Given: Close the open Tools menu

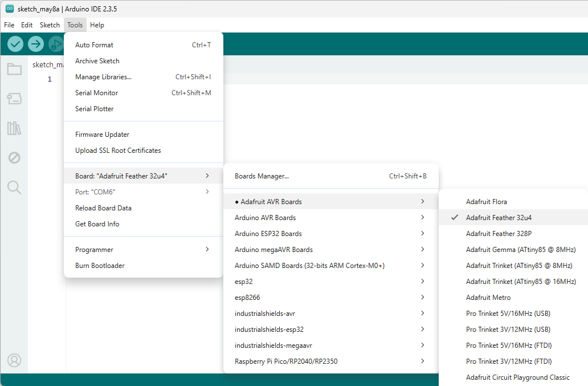Looking at the screenshot, I should 75,25.
